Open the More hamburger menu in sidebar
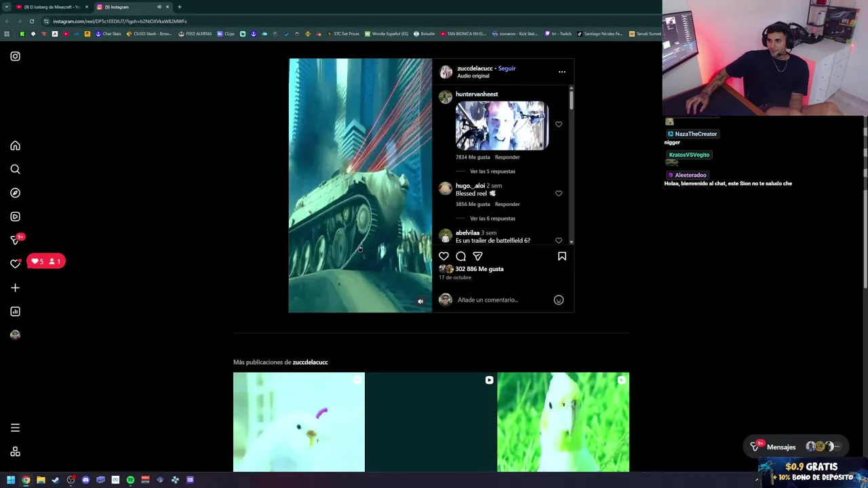This screenshot has width=868, height=488. click(15, 428)
